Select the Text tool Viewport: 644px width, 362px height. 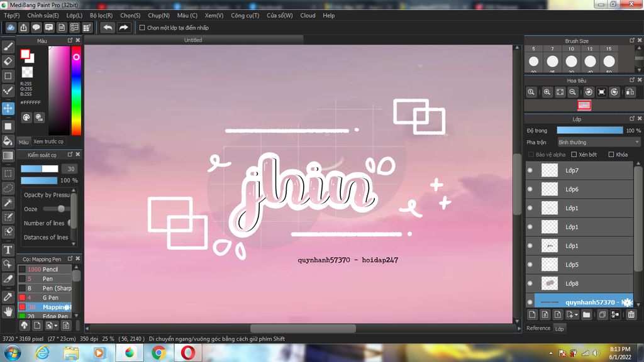[x=8, y=250]
